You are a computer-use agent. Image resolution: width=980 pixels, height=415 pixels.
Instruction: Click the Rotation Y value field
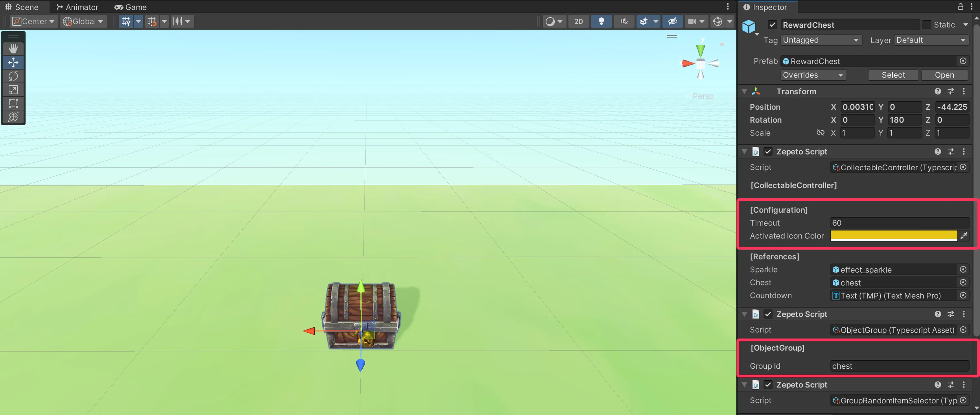tap(904, 120)
